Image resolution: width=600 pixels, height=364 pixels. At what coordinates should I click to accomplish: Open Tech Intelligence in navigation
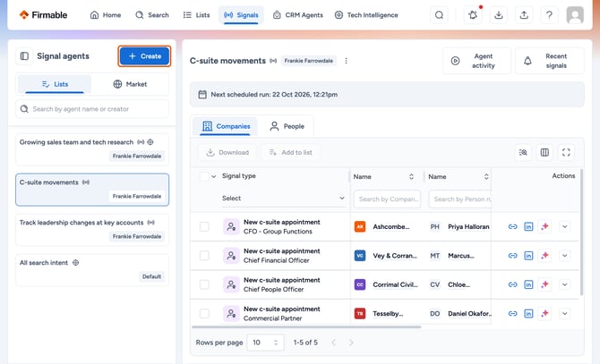[x=366, y=15]
